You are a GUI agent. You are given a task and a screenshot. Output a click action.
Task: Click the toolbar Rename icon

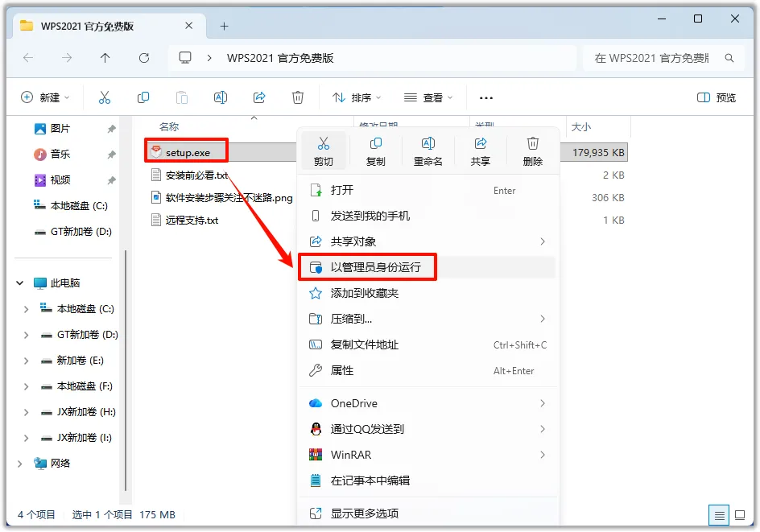coord(221,97)
